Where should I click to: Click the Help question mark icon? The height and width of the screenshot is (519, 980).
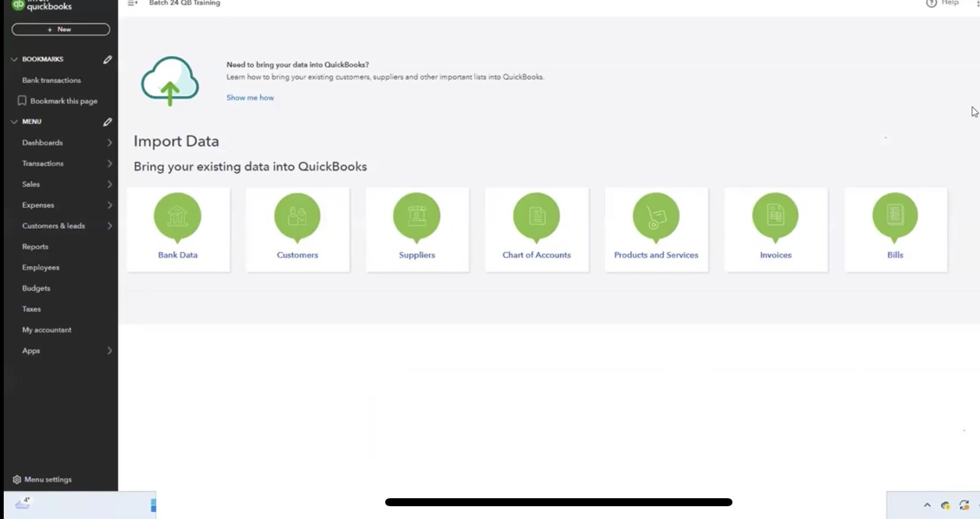(931, 3)
